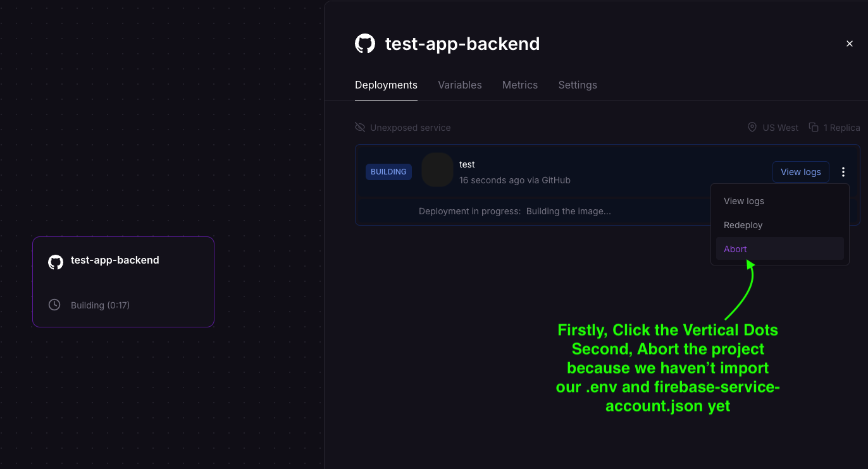Toggle service exposure via the Unexposed service icon
Image resolution: width=868 pixels, height=469 pixels.
[360, 127]
